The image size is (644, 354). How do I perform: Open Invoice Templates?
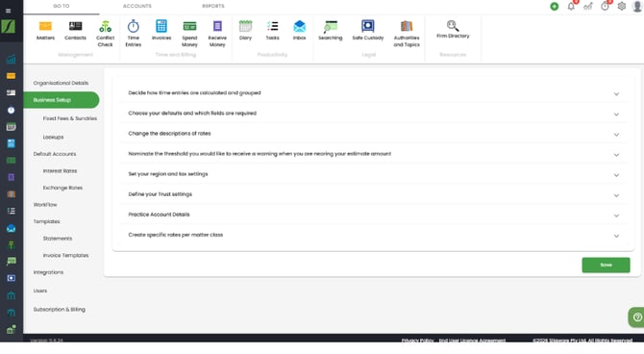(x=65, y=255)
